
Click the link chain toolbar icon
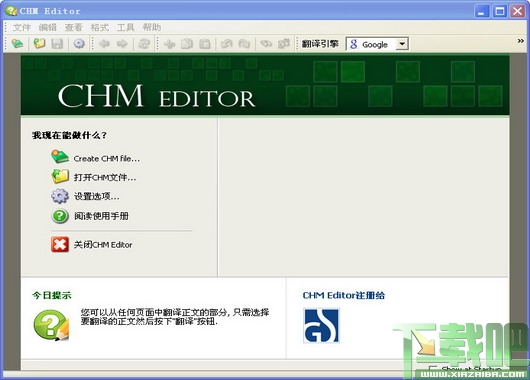266,44
